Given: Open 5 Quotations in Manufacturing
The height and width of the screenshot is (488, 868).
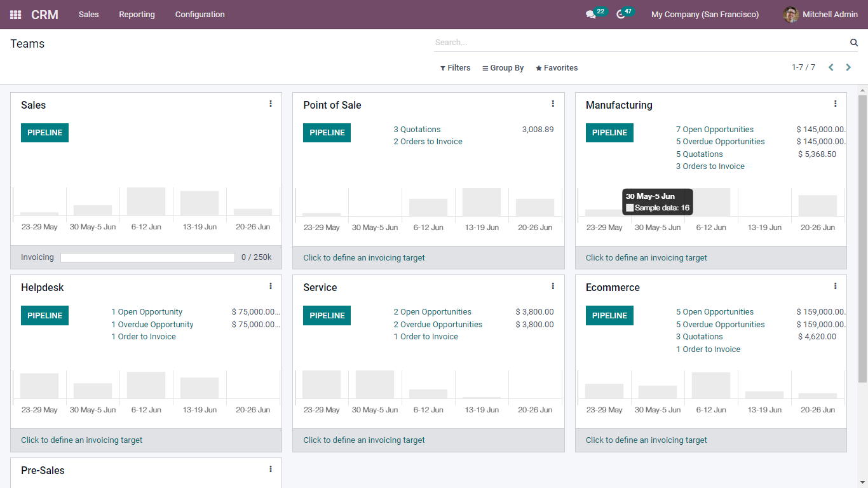Looking at the screenshot, I should pyautogui.click(x=700, y=154).
